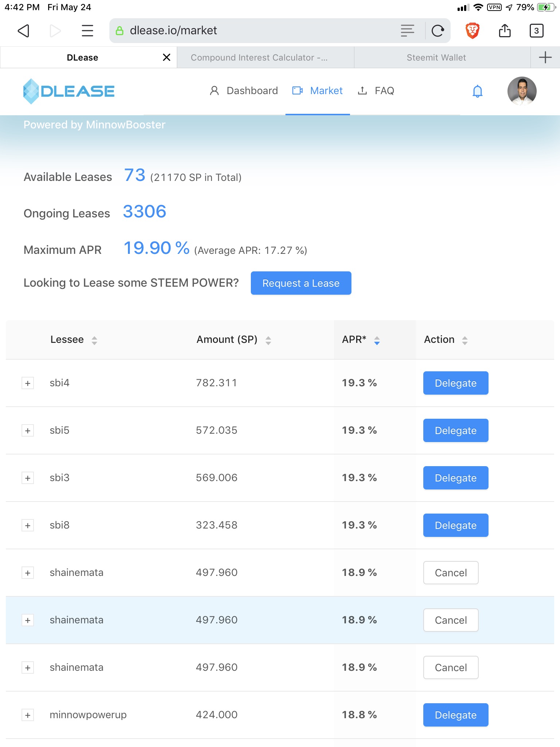This screenshot has height=747, width=560.
Task: Click lessee name sbi3
Action: tap(59, 478)
